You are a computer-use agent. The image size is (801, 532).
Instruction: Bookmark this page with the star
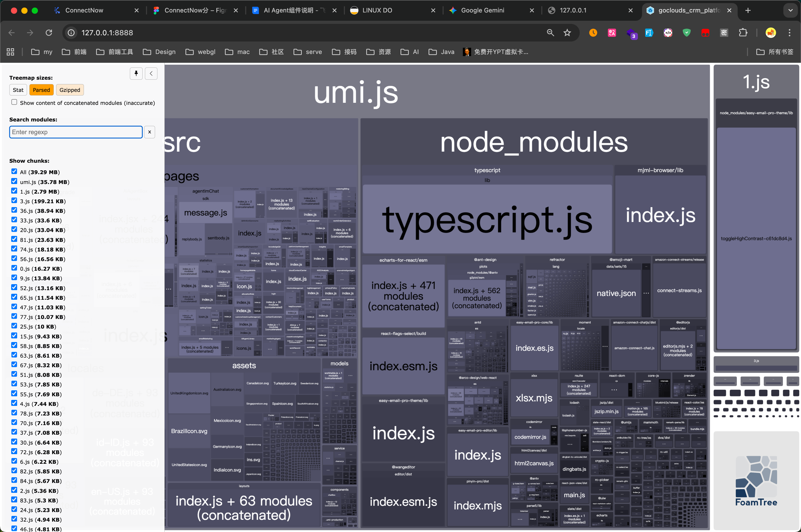[568, 33]
